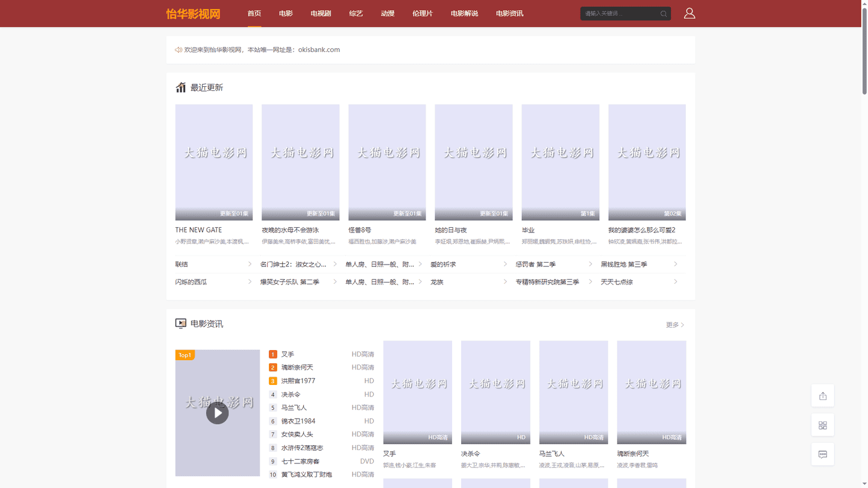Open the 夜晚的水母不会游泳 poster thumbnail

300,162
